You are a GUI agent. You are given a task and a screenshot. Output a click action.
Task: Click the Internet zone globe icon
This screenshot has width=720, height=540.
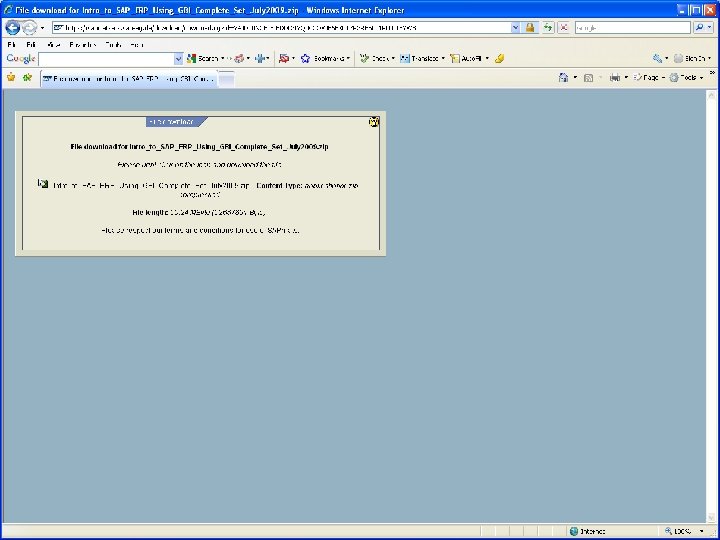(574, 531)
